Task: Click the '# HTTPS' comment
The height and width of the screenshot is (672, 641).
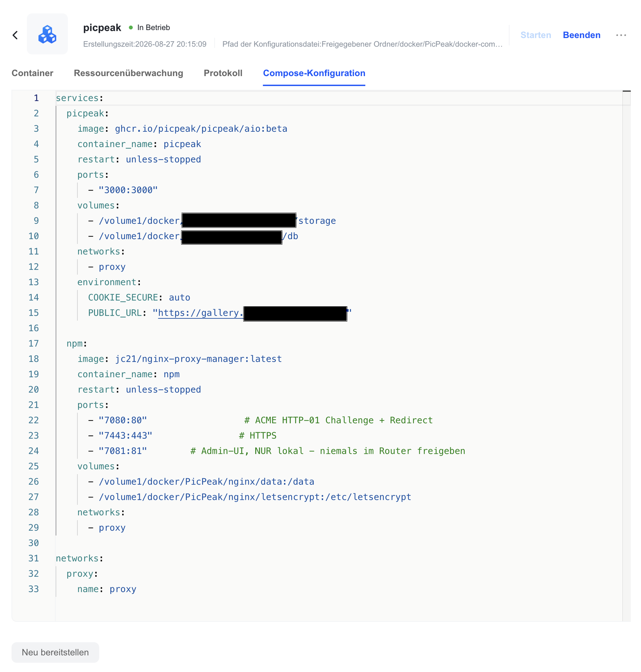Action: point(258,436)
